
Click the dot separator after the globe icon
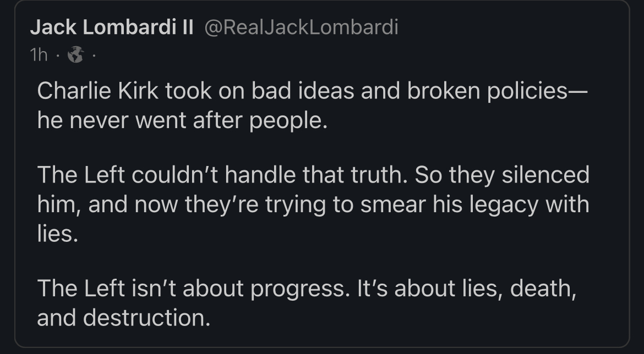[94, 54]
